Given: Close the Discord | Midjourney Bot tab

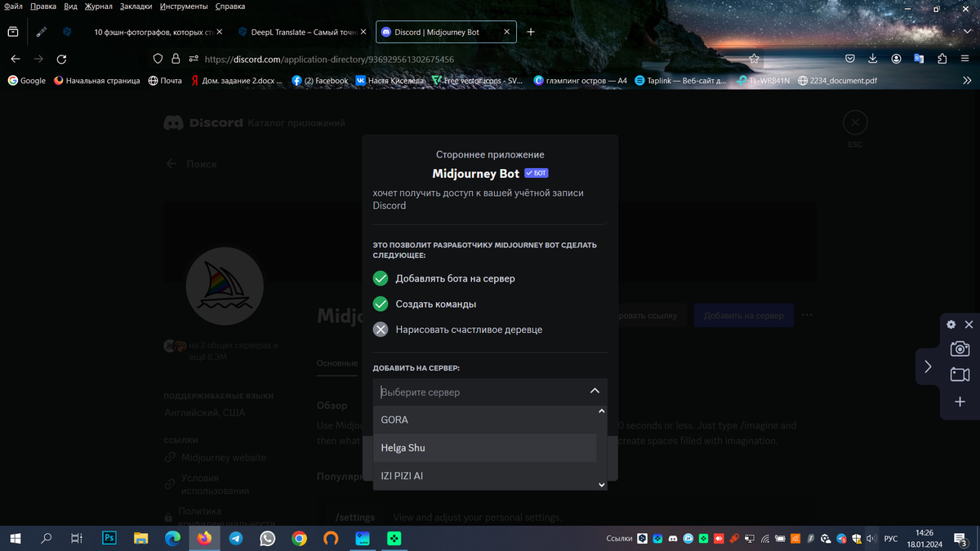Looking at the screenshot, I should tap(507, 32).
